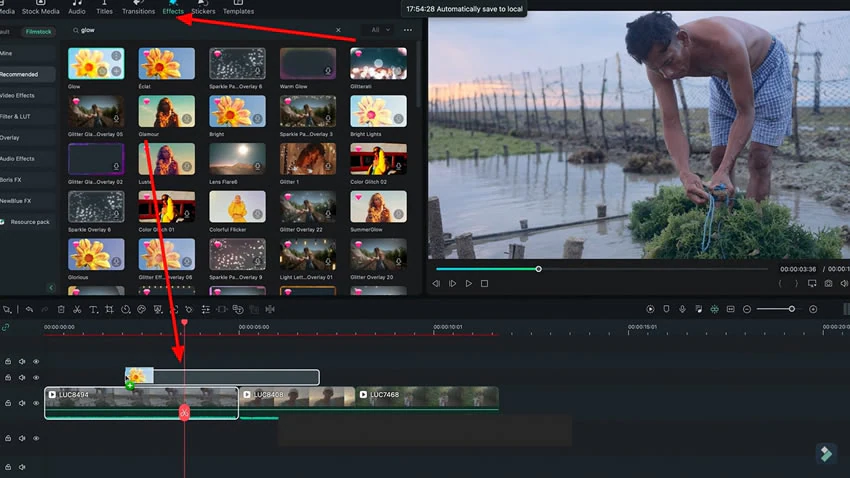Viewport: 850px width, 478px height.
Task: Click the render preview icon above timeline
Action: 650,309
